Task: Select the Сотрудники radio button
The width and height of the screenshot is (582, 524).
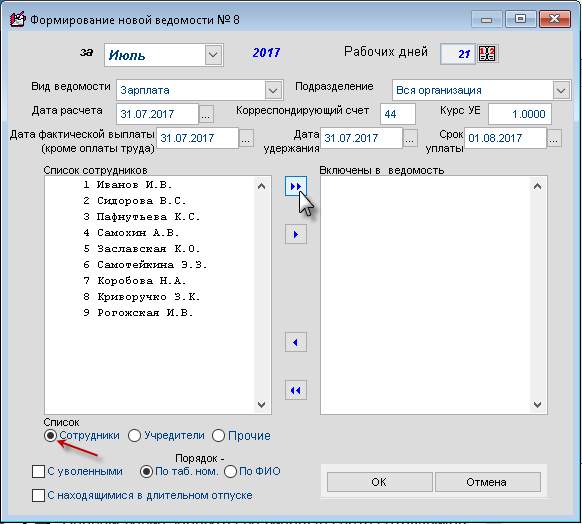Action: (50, 435)
